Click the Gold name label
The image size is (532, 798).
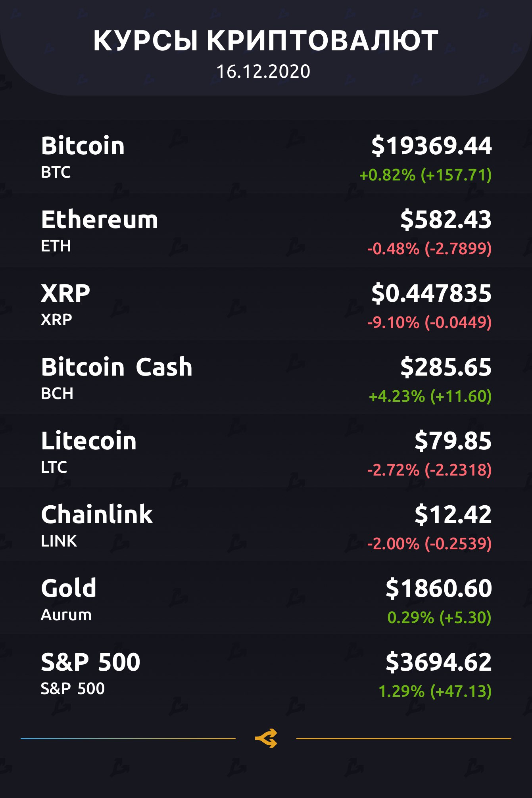pyautogui.click(x=69, y=588)
